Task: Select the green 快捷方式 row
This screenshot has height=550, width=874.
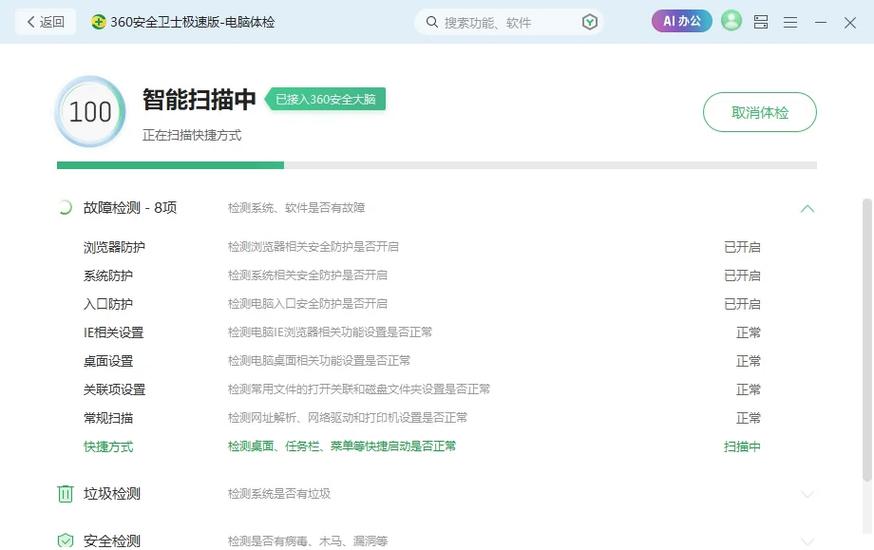Action: [422, 446]
